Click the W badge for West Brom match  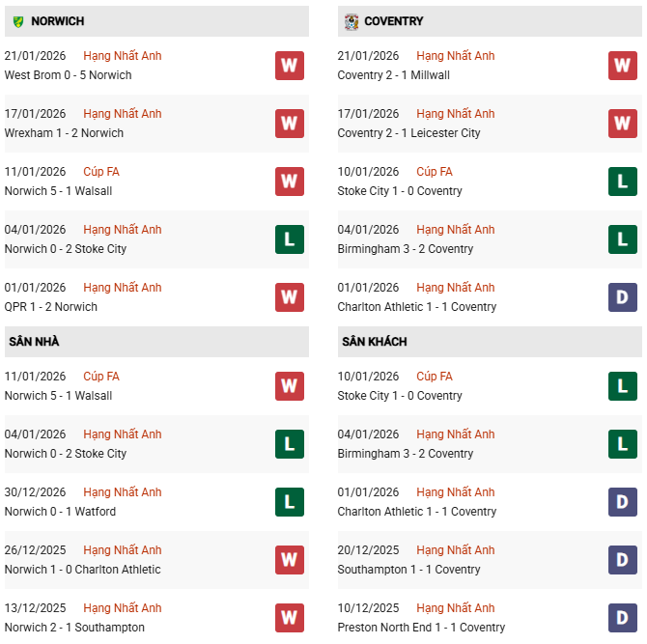coord(289,66)
